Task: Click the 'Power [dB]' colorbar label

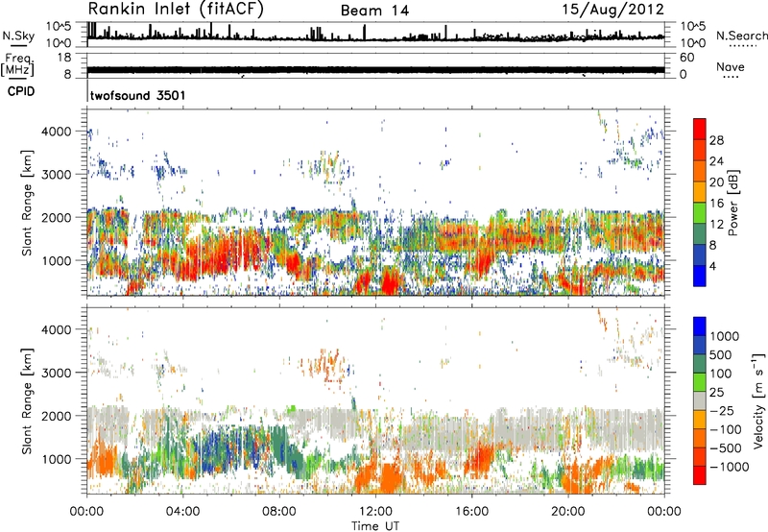Action: pos(732,203)
